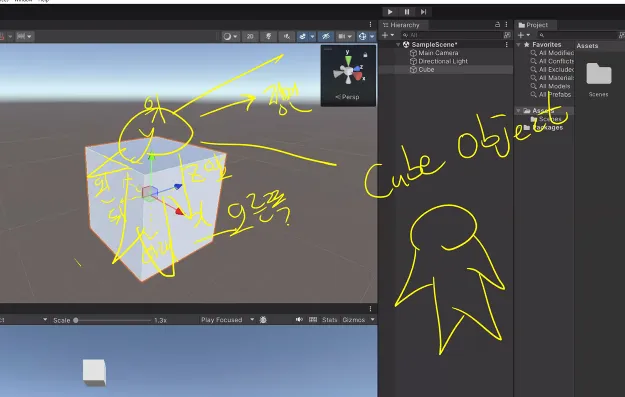Toggle the Game view frame debugger bug icon
The height and width of the screenshot is (397, 625).
click(x=263, y=320)
